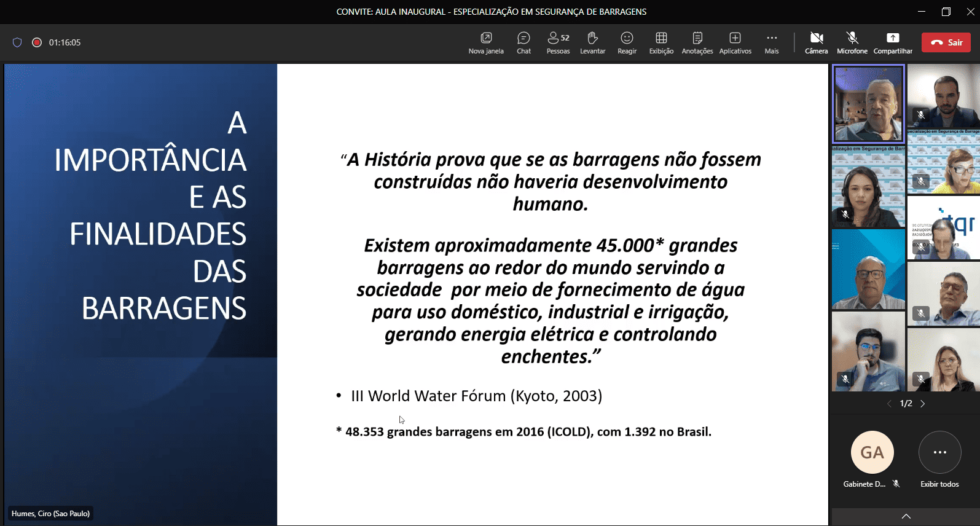Image resolution: width=980 pixels, height=526 pixels.
Task: Select video tile of man with hand on chin
Action: pos(868,351)
